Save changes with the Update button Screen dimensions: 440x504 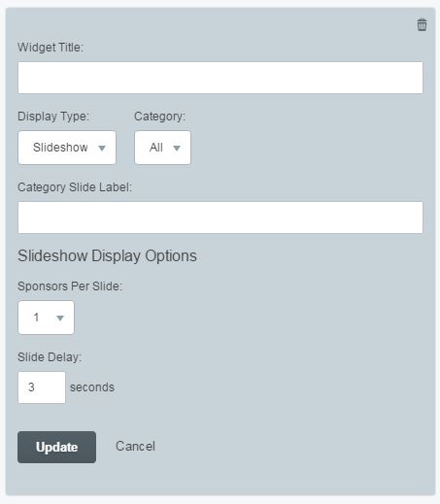point(56,447)
